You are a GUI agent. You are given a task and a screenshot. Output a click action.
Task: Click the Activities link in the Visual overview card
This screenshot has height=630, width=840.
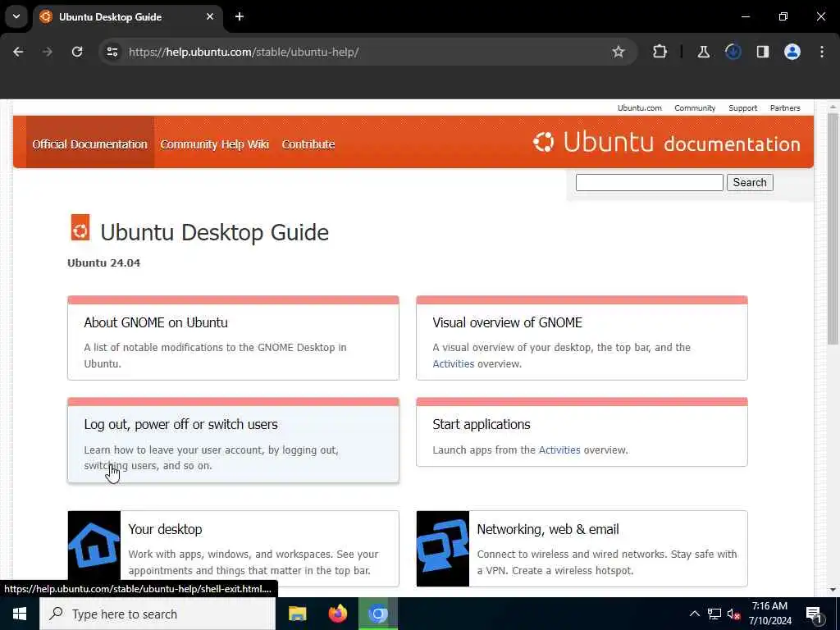[x=453, y=363]
